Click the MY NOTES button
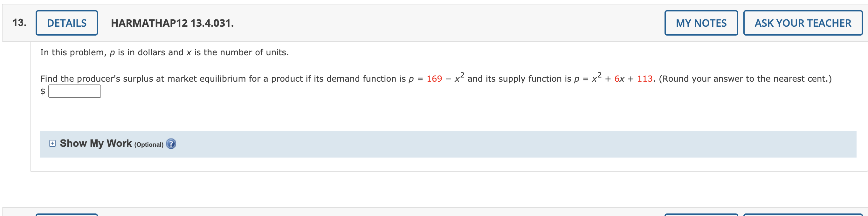This screenshot has height=216, width=868. pos(700,23)
